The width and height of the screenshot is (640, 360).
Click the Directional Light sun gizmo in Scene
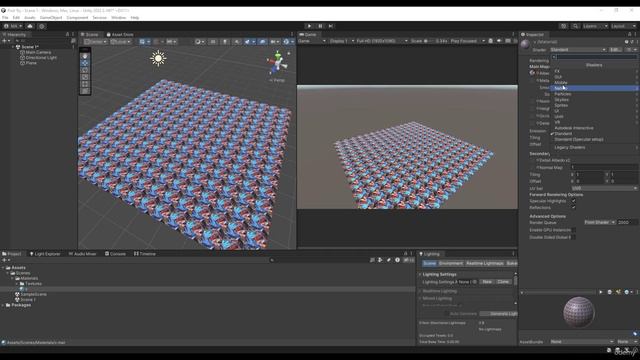158,58
